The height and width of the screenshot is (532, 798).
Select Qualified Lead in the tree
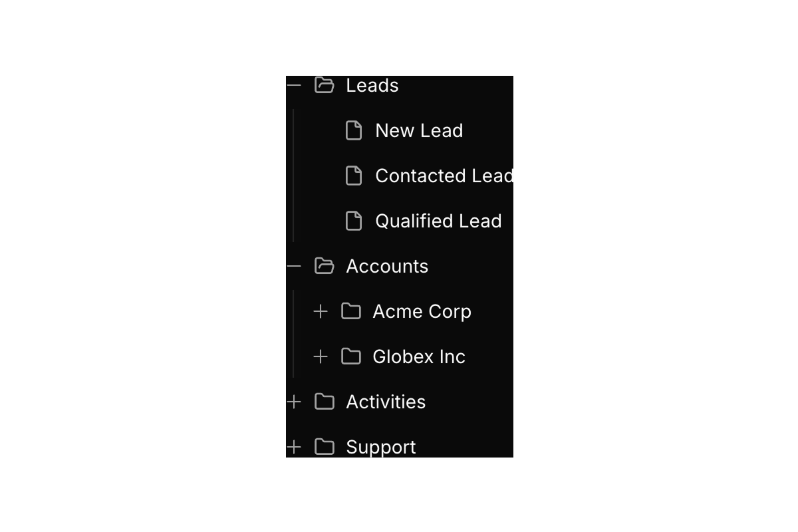click(x=438, y=221)
